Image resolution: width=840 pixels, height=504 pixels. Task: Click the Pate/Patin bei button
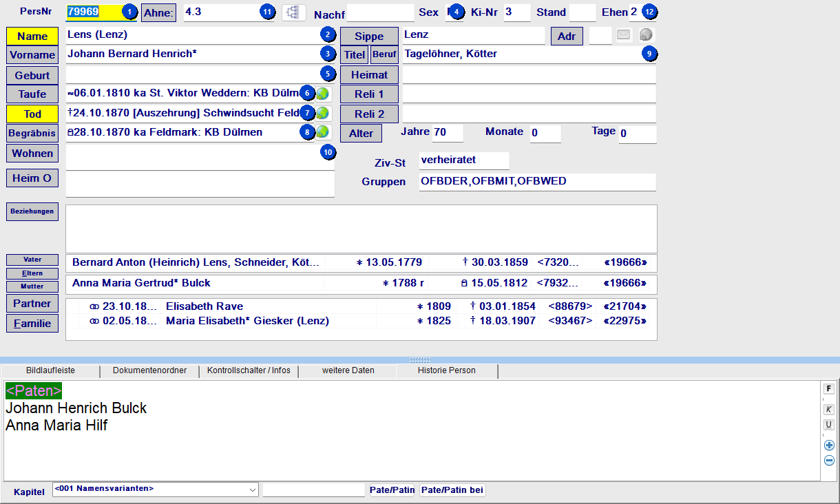pos(452,490)
